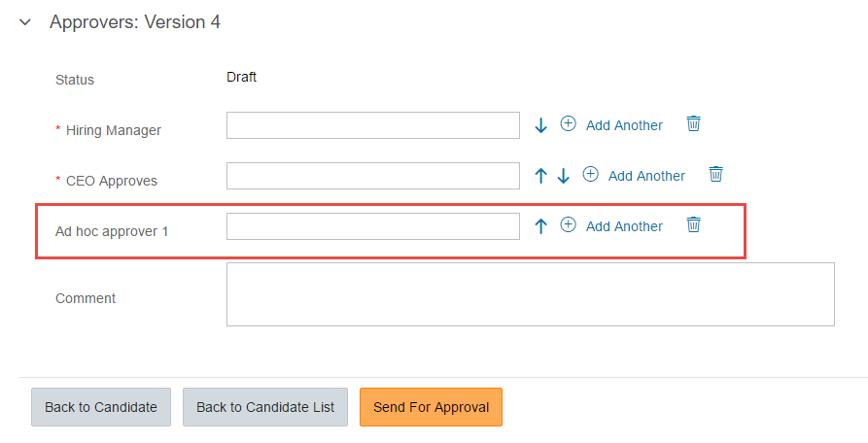Click plus icon in Hiring Manager row
This screenshot has height=443, width=868.
click(x=568, y=123)
